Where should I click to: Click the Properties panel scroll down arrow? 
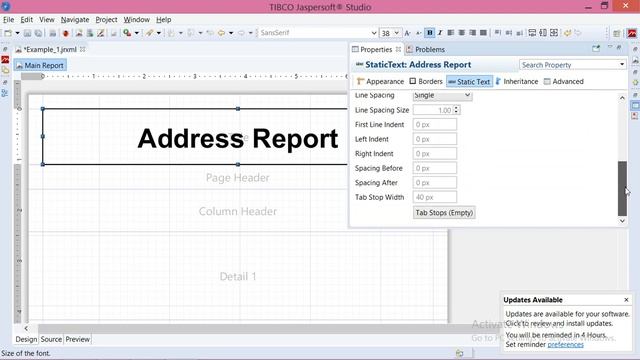point(622,221)
